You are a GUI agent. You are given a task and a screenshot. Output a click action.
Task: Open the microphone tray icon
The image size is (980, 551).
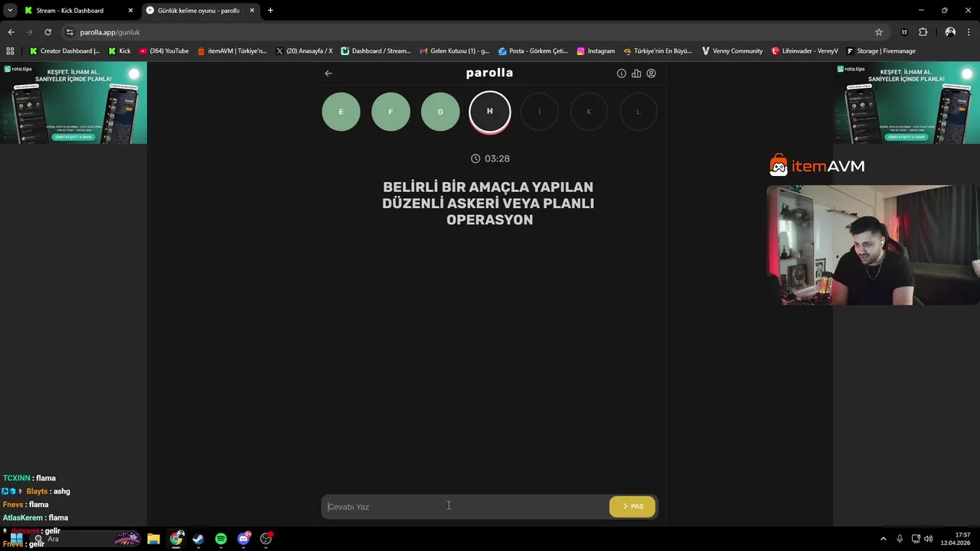[900, 539]
